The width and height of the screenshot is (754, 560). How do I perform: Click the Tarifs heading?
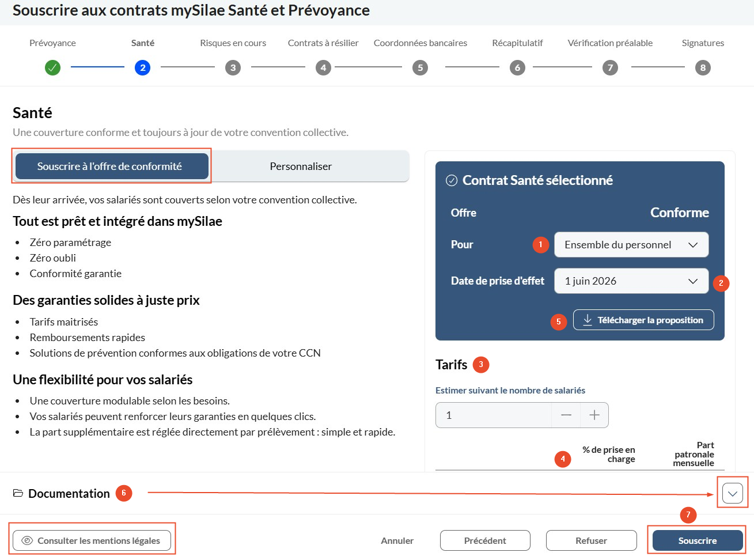(x=452, y=365)
